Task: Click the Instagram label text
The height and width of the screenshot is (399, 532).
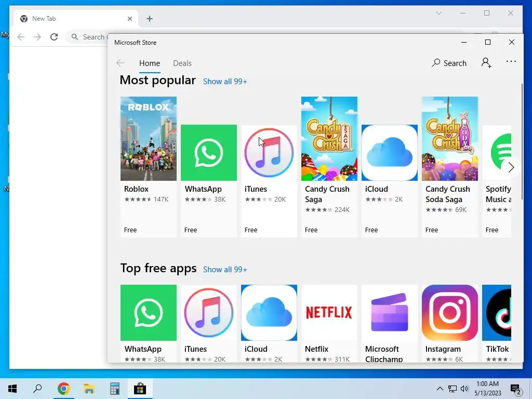Action: [443, 349]
